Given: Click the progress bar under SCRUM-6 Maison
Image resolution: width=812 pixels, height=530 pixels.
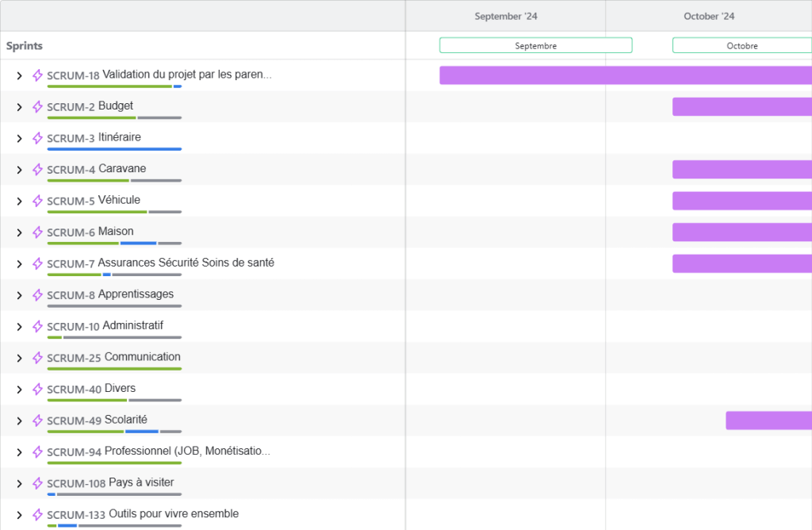Looking at the screenshot, I should point(114,243).
